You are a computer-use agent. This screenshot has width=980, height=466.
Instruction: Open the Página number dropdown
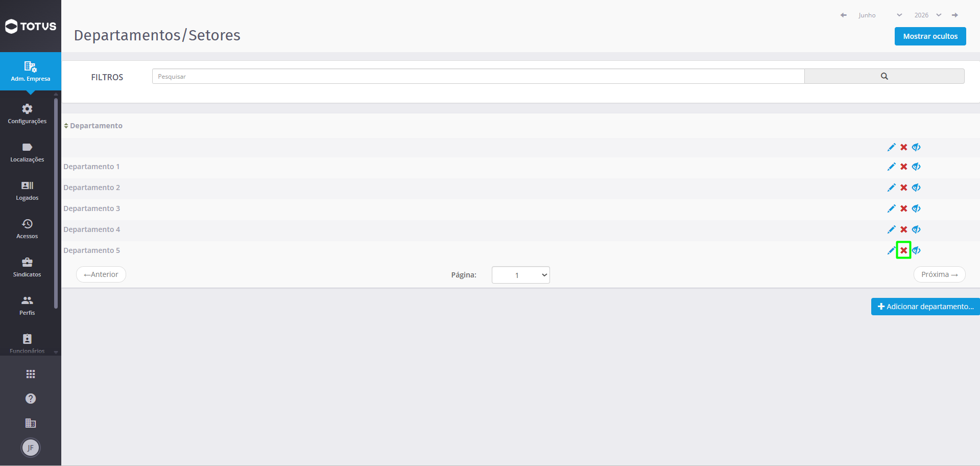[x=520, y=275]
